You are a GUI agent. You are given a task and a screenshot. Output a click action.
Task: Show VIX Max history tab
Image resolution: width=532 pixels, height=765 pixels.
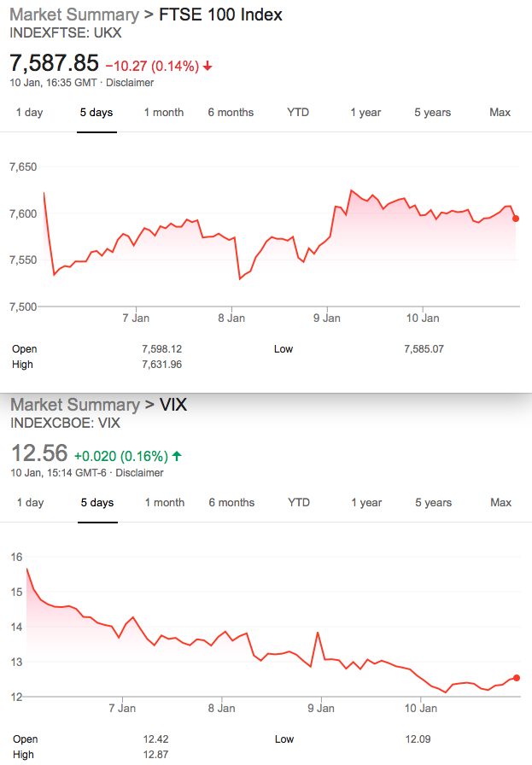(x=500, y=503)
